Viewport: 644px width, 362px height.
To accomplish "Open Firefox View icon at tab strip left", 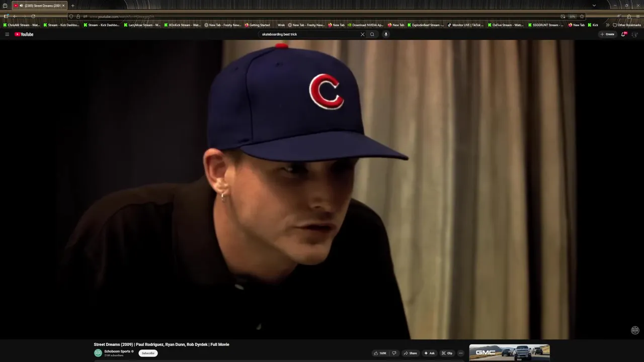I will (5, 6).
